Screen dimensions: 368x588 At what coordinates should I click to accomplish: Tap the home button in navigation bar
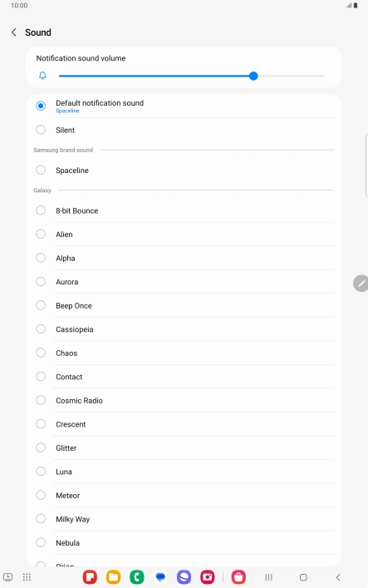tap(303, 577)
